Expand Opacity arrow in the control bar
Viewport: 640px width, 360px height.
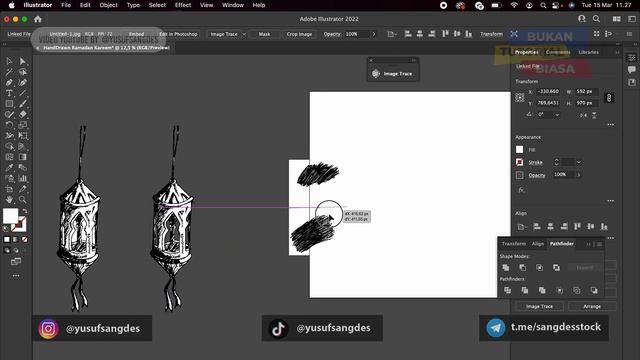click(373, 34)
